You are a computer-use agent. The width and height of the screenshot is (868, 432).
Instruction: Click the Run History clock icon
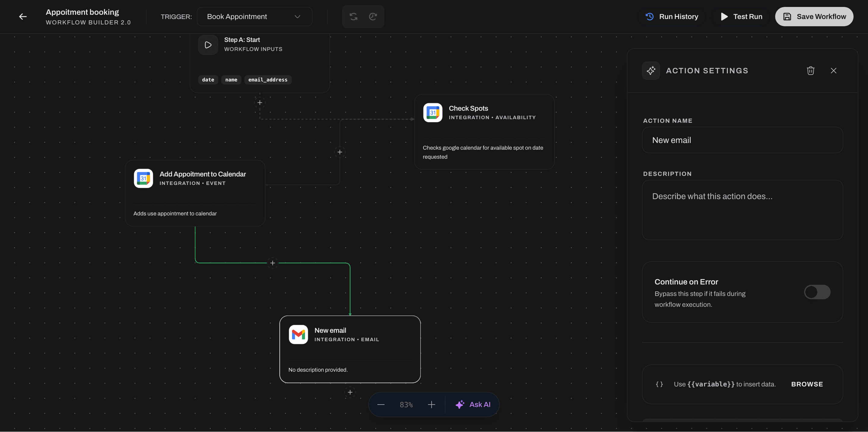tap(650, 17)
